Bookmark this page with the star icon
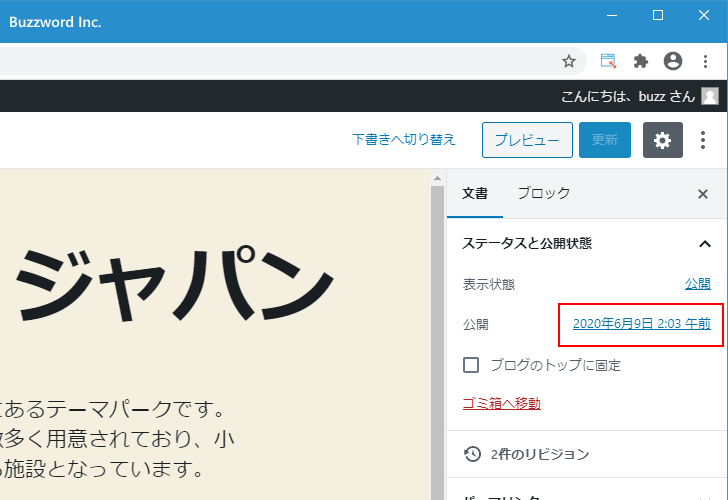Image resolution: width=728 pixels, height=500 pixels. tap(569, 61)
